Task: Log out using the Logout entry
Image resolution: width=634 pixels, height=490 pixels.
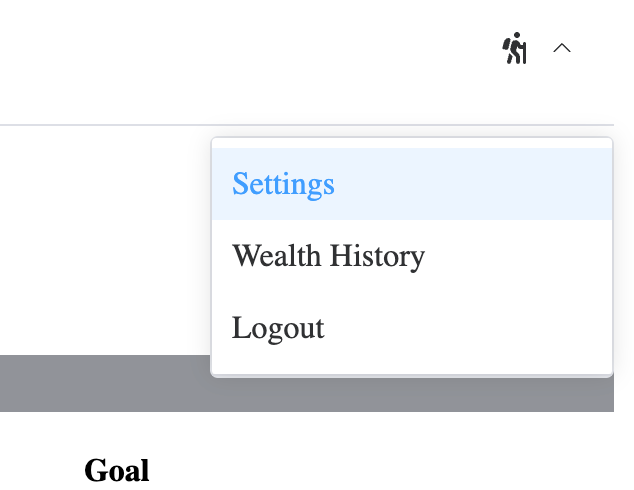Action: pyautogui.click(x=278, y=328)
